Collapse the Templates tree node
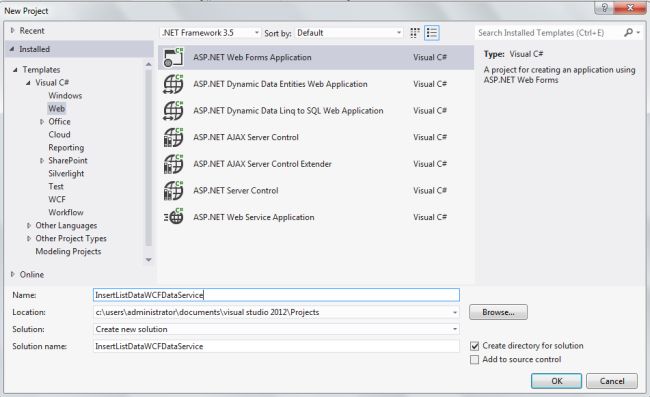 pyautogui.click(x=15, y=70)
